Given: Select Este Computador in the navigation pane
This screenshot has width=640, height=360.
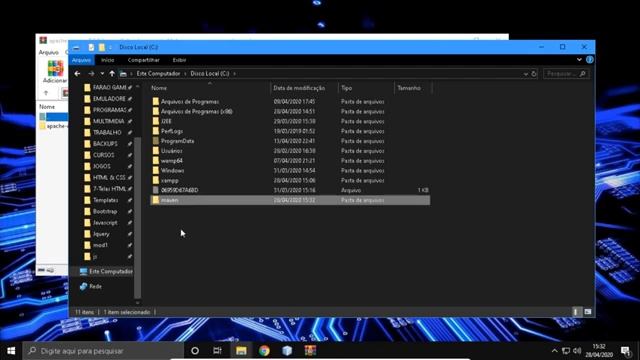Looking at the screenshot, I should click(106, 271).
